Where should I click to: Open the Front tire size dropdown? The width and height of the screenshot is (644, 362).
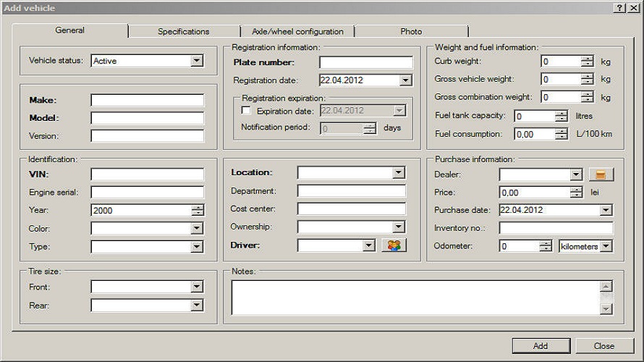click(x=197, y=287)
